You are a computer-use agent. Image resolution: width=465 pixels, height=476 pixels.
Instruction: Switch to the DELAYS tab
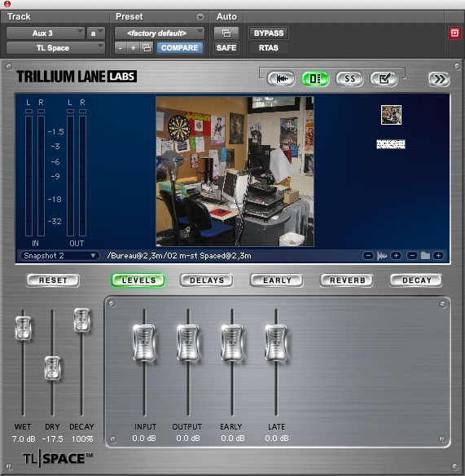tap(207, 280)
